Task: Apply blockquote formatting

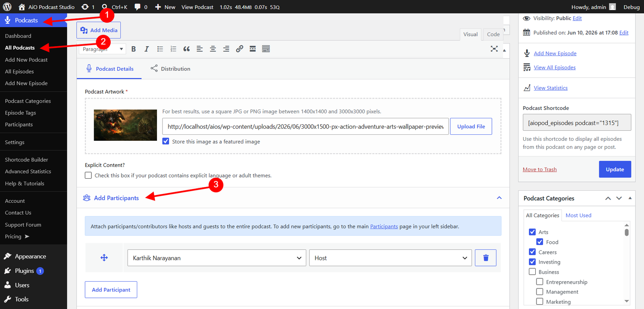Action: click(x=186, y=49)
